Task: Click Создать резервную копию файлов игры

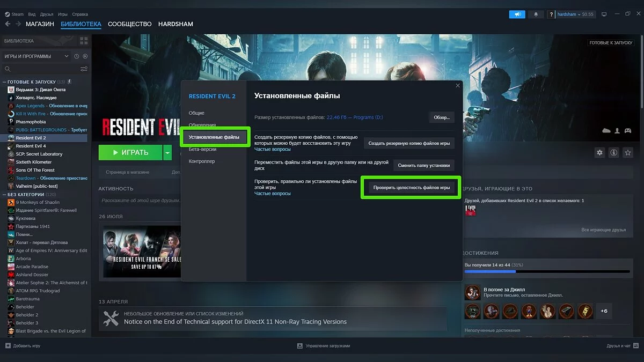Action: [409, 144]
